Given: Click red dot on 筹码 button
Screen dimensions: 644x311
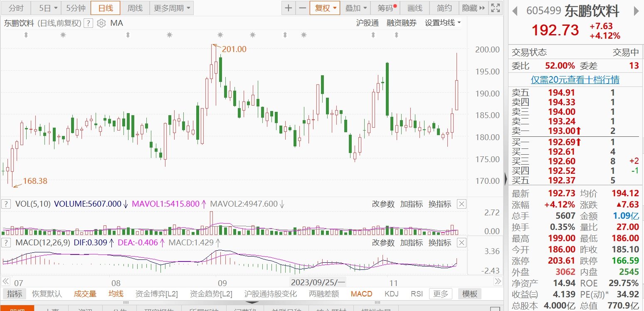Looking at the screenshot, I should tap(395, 5).
